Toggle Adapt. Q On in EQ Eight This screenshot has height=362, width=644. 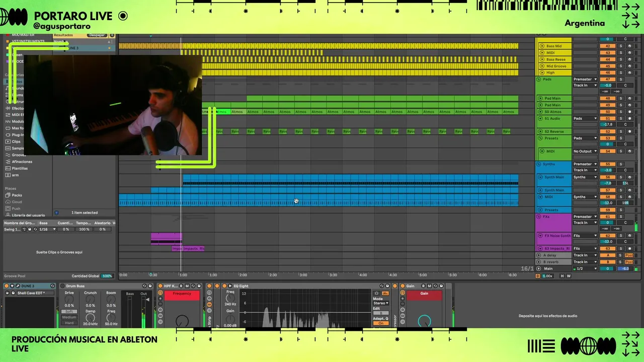click(381, 323)
